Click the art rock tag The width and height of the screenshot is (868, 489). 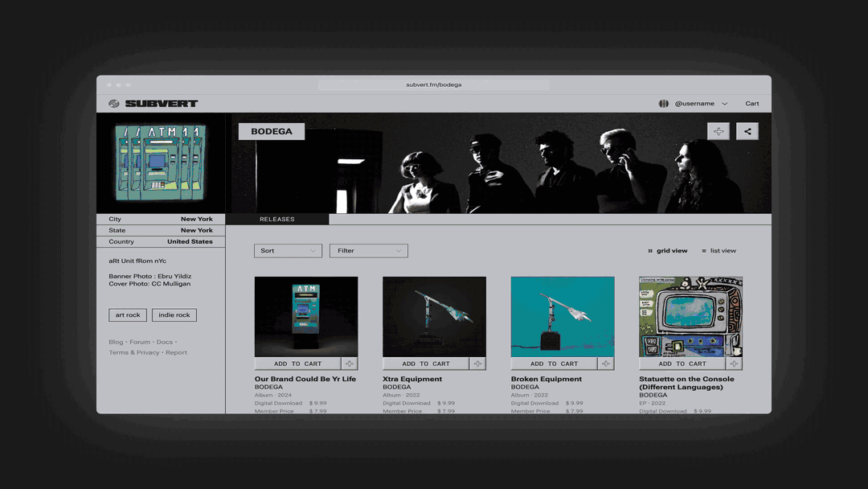coord(128,315)
